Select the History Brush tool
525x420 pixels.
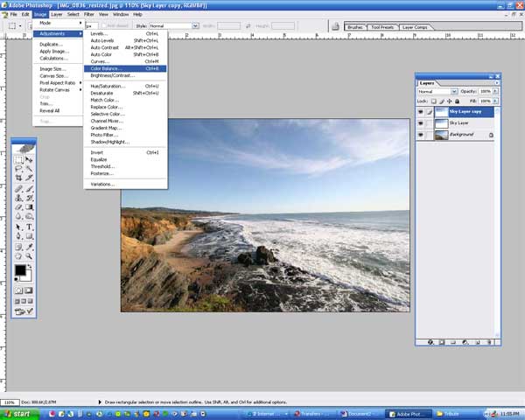pyautogui.click(x=29, y=198)
